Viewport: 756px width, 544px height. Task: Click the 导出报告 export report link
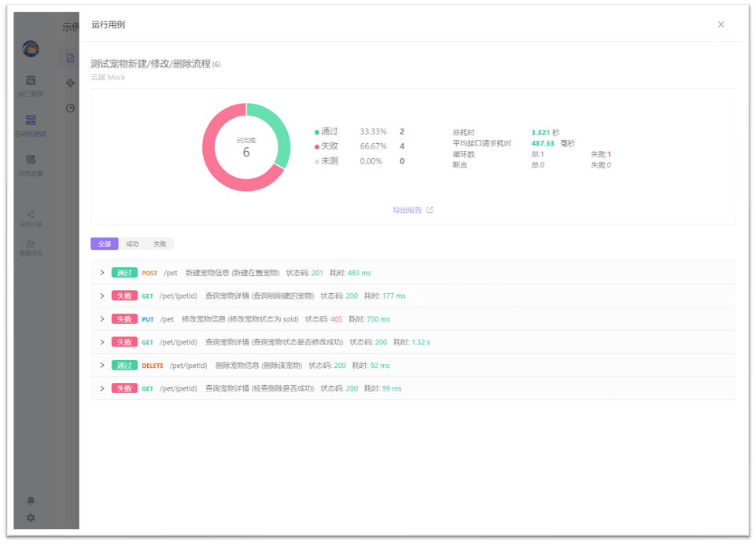(x=412, y=210)
